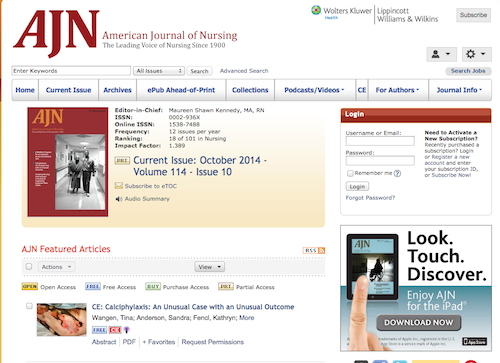Click the PRI badge beside Current Issue
Viewport: 500px width, 363px height.
click(122, 161)
